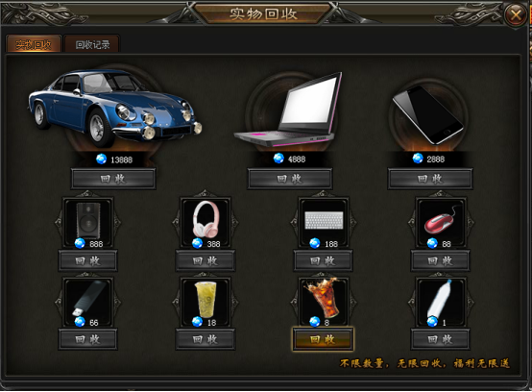The height and width of the screenshot is (392, 532).
Task: Click 回收 button under water bottle
Action: (440, 339)
